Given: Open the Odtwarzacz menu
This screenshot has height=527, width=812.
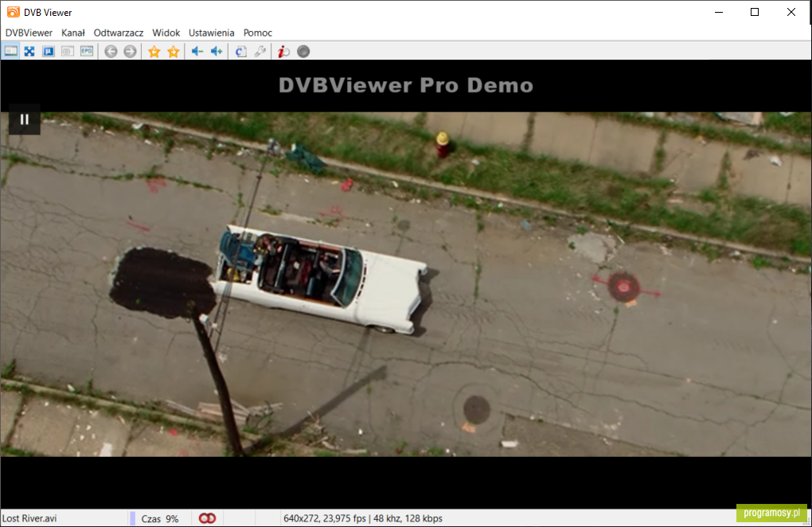Looking at the screenshot, I should click(x=119, y=33).
